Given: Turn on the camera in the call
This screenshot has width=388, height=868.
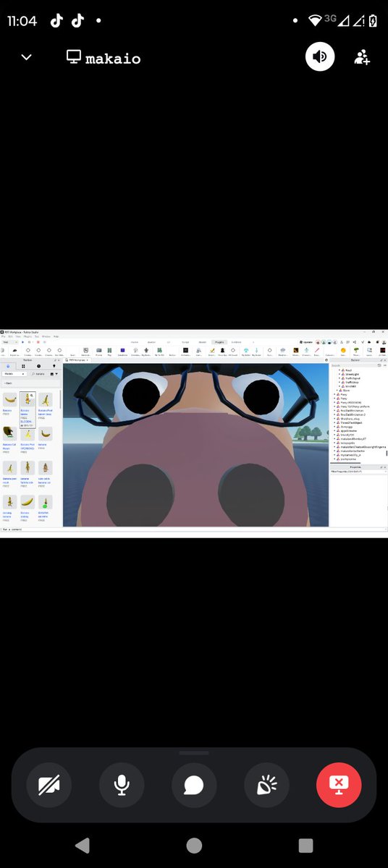Looking at the screenshot, I should pos(49,784).
